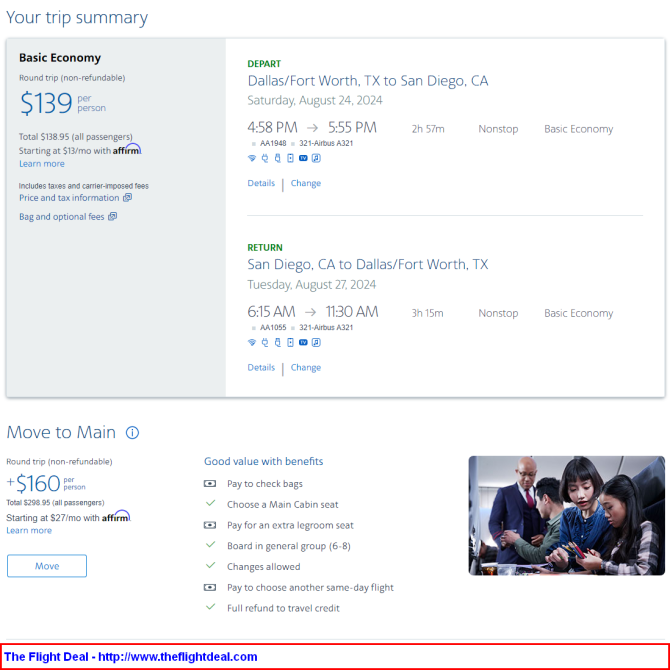Click the Starting at $13/mo with Affirm text
This screenshot has width=670, height=670.
coord(80,150)
